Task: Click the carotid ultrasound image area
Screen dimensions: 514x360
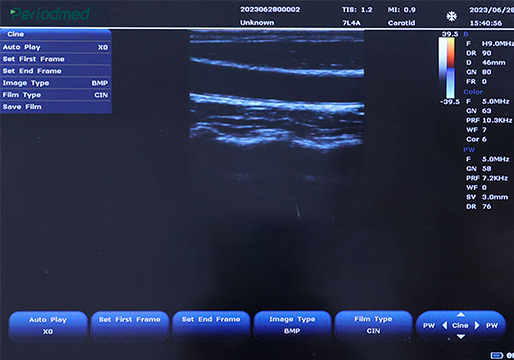Action: coord(277,90)
